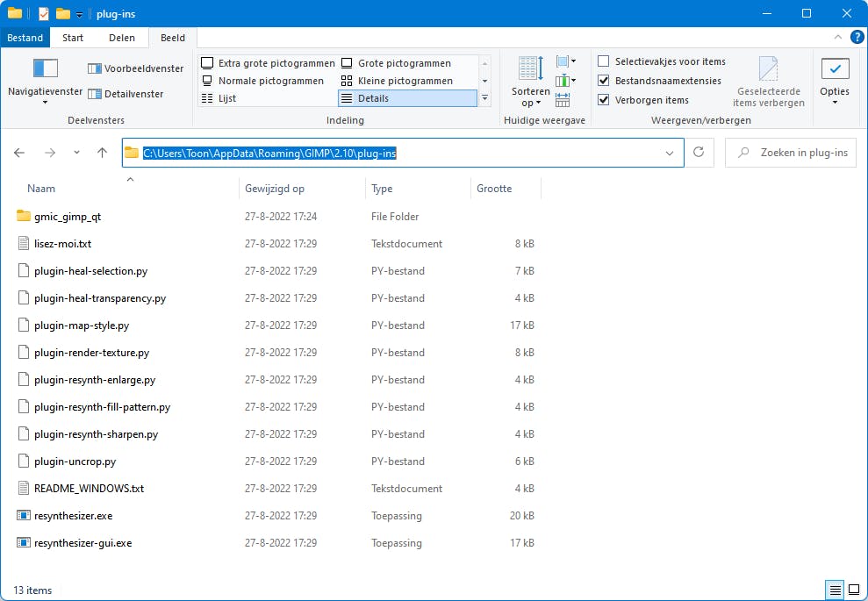Sort files by Gewijzigd op column header

click(x=275, y=189)
